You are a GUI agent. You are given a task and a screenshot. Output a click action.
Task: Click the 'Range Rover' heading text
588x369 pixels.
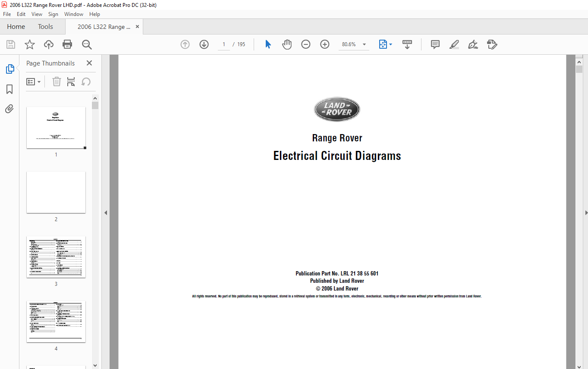pyautogui.click(x=337, y=138)
